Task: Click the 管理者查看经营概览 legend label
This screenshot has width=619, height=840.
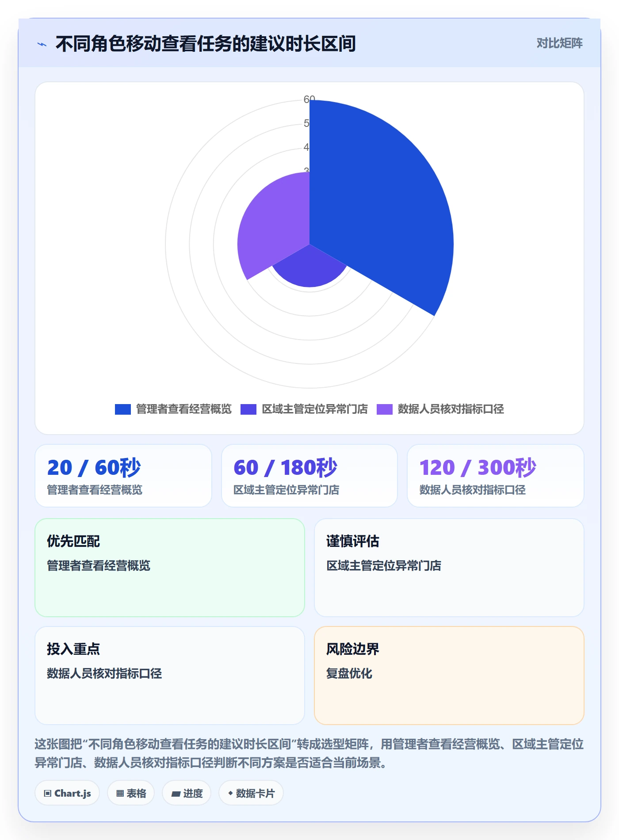Action: tap(183, 409)
